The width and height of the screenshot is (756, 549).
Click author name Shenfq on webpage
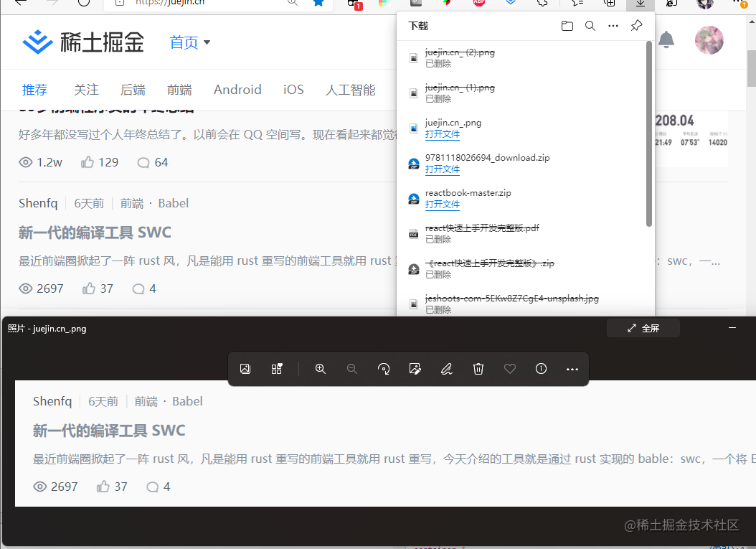click(x=38, y=203)
